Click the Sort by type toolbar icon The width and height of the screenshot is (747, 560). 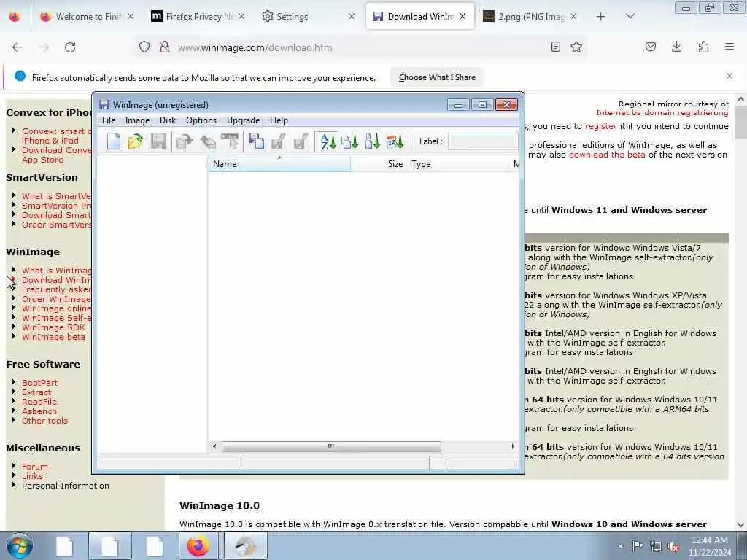[x=350, y=141]
